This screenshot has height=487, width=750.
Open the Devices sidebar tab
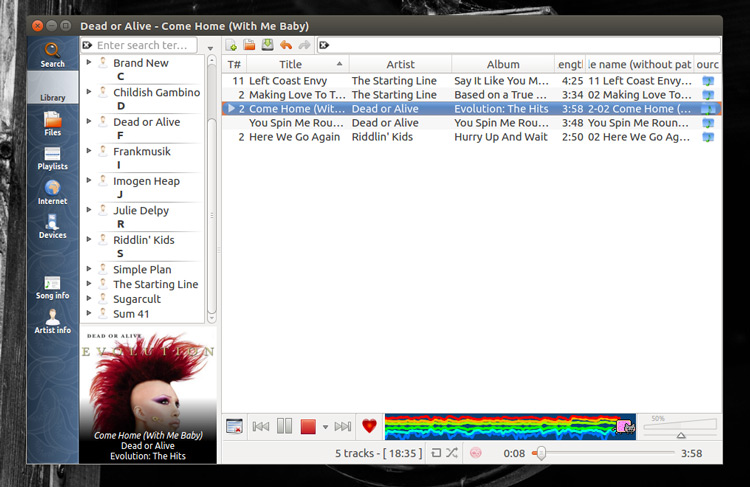[x=52, y=226]
